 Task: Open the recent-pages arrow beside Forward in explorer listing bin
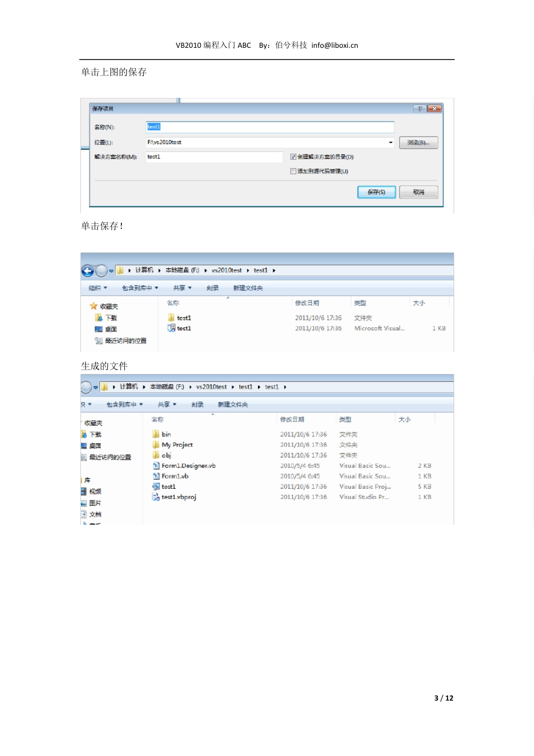tap(96, 387)
